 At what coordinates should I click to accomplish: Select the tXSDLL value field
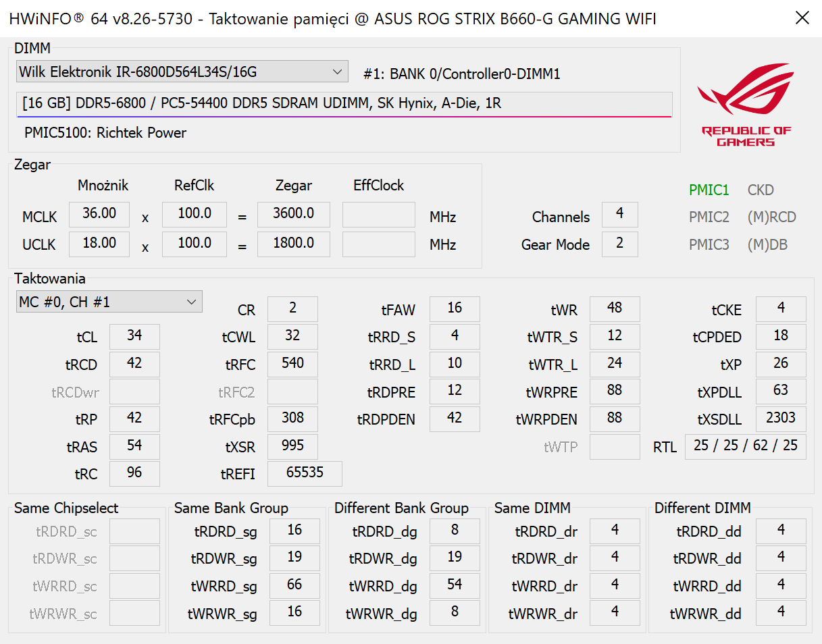pos(780,419)
